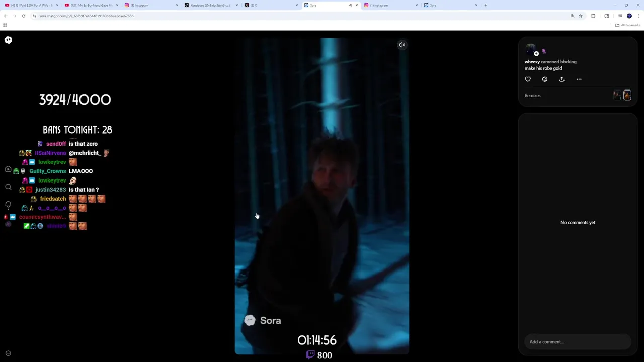Screen dimensions: 644x362
Task: Open the browser side panel icon
Action: [607, 16]
